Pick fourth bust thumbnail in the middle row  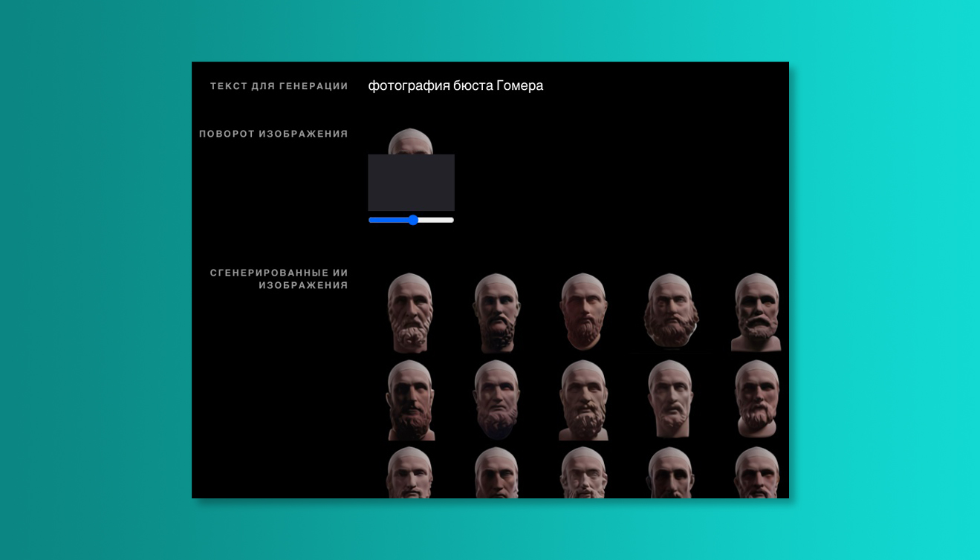(671, 400)
